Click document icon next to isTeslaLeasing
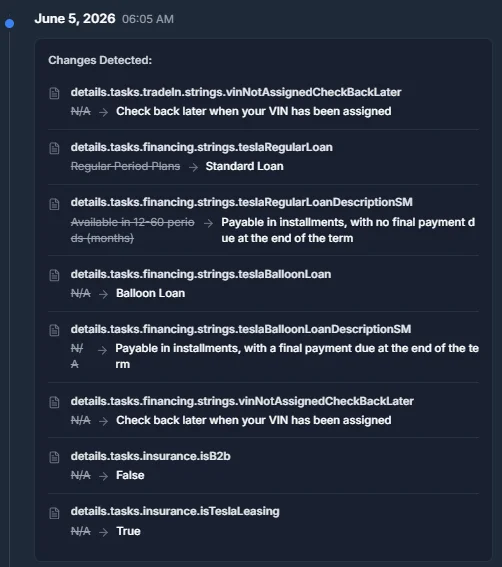 click(x=54, y=513)
